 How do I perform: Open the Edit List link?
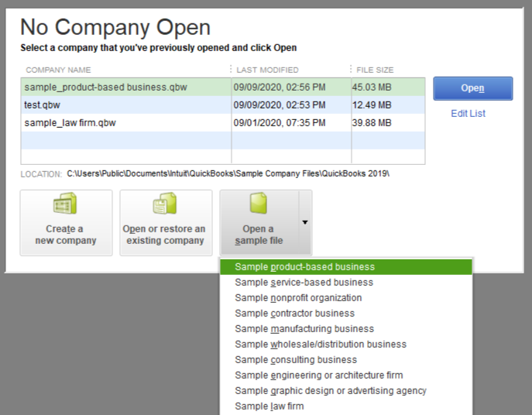(468, 113)
